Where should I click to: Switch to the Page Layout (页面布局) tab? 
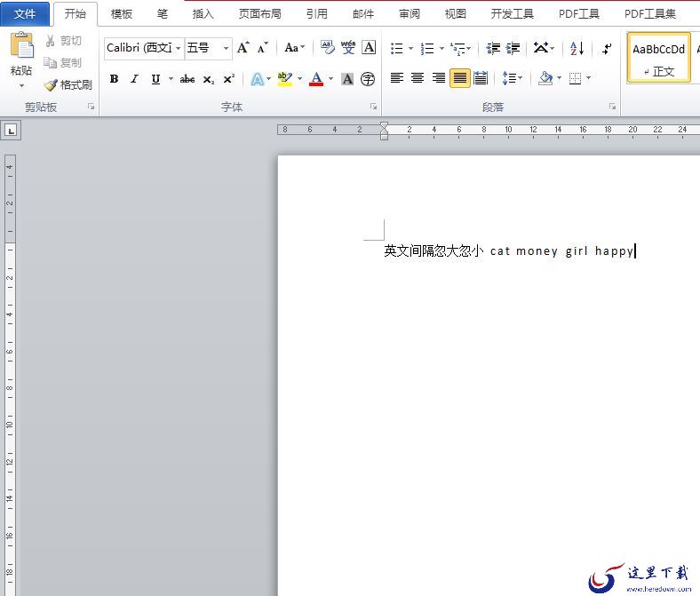coord(259,14)
